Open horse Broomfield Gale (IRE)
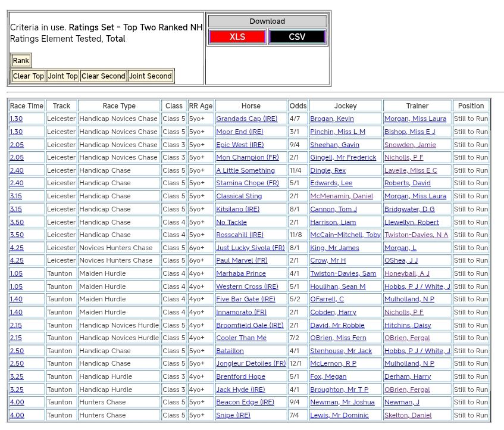 click(x=249, y=325)
